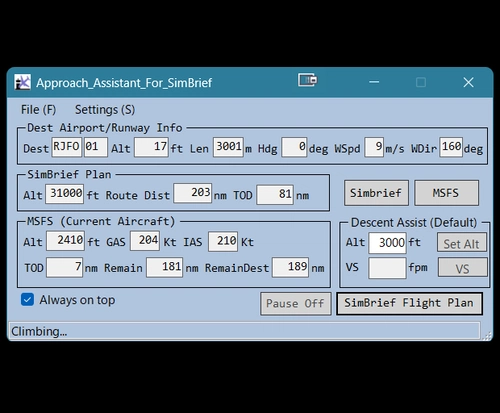Click the compact view icon in title bar
The image size is (500, 413).
tap(307, 80)
